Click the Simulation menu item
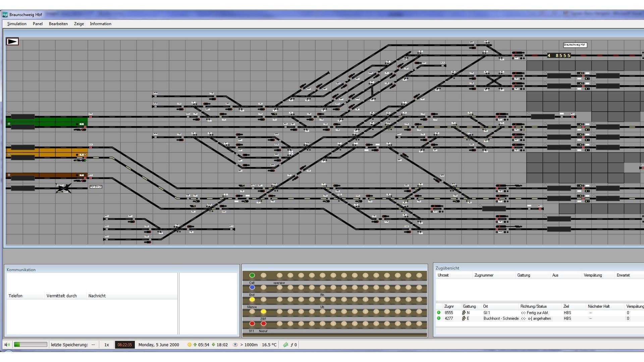Viewport: 644px width, 362px height. [16, 23]
